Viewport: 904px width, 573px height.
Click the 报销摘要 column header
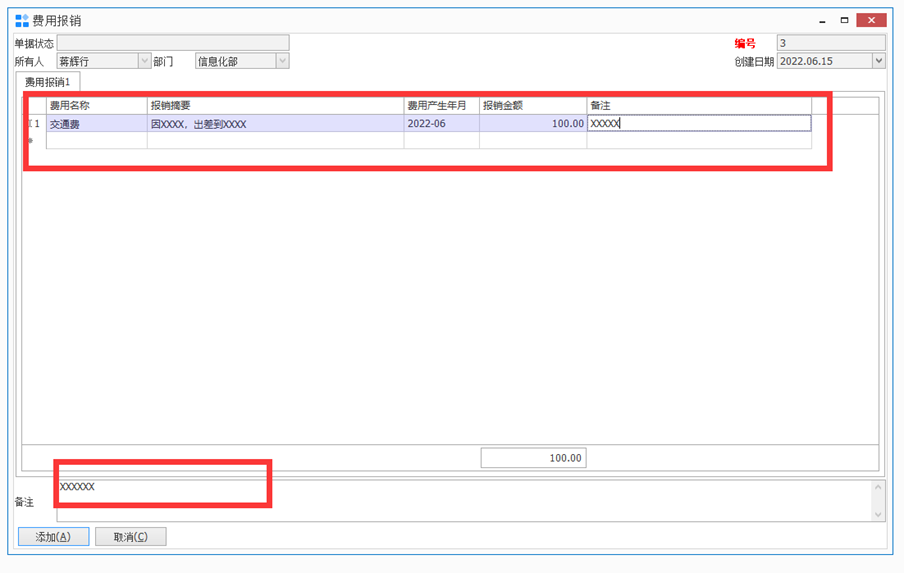coord(274,105)
